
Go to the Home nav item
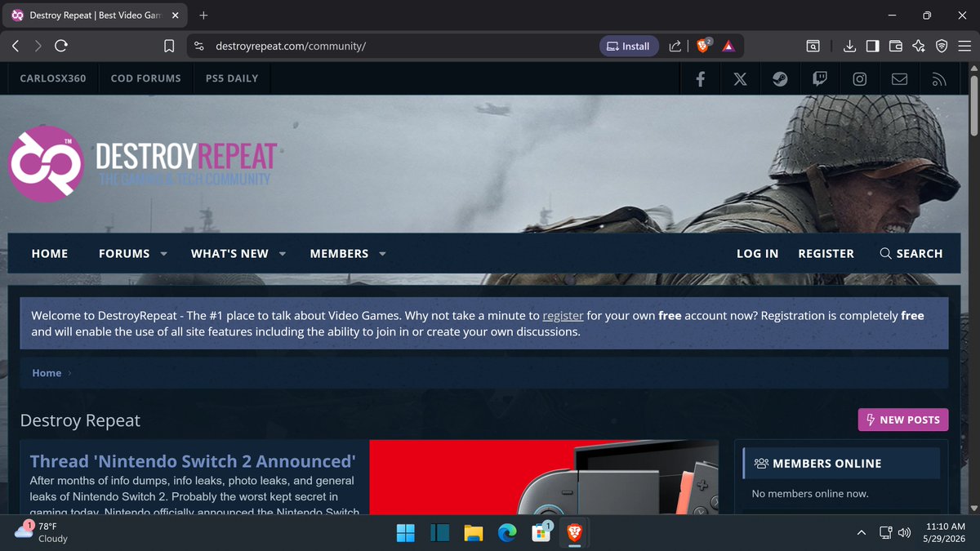tap(50, 254)
